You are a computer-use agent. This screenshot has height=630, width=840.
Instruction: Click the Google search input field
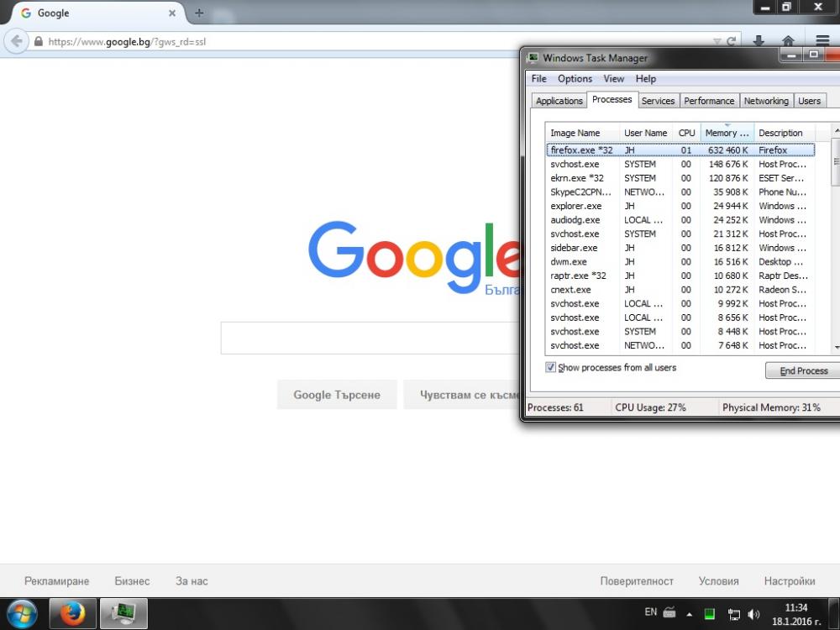click(x=370, y=338)
